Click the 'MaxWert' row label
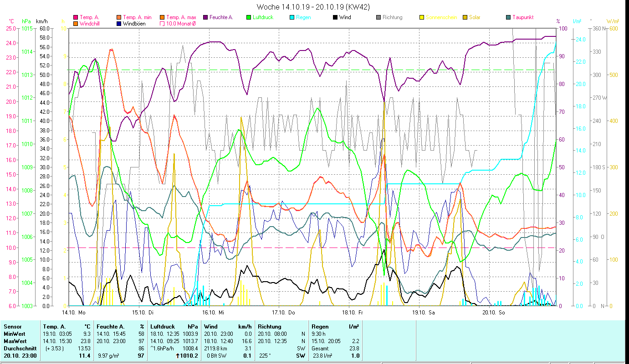Viewport: 629px width, 364px height. point(15,341)
